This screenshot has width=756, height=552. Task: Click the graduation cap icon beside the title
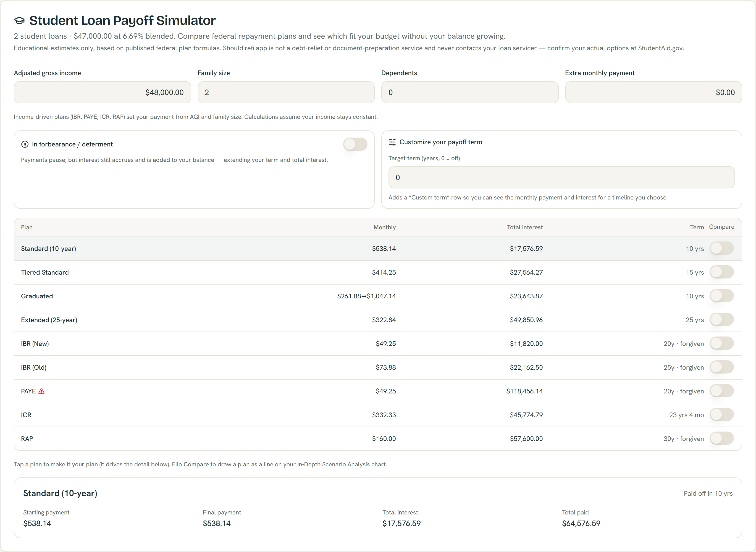click(x=19, y=21)
